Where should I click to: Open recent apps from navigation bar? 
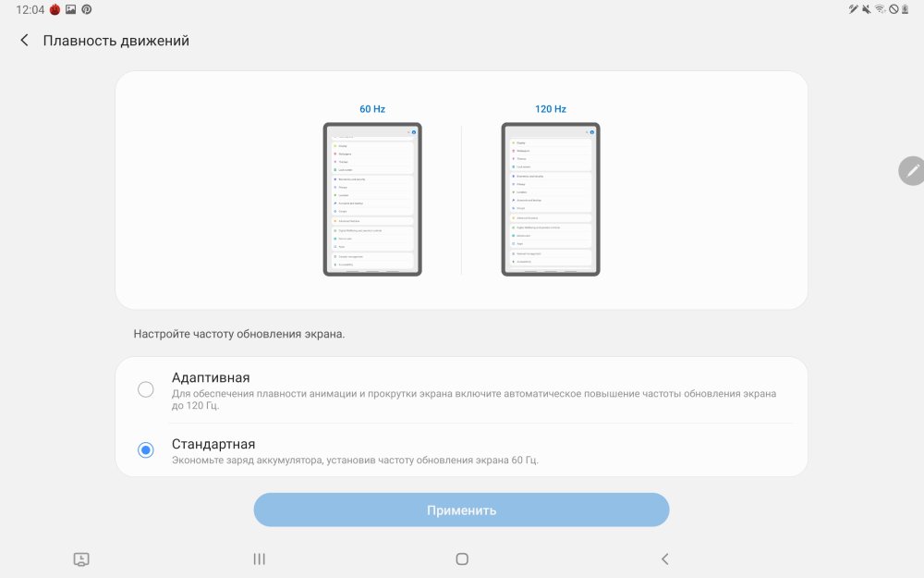pyautogui.click(x=259, y=559)
